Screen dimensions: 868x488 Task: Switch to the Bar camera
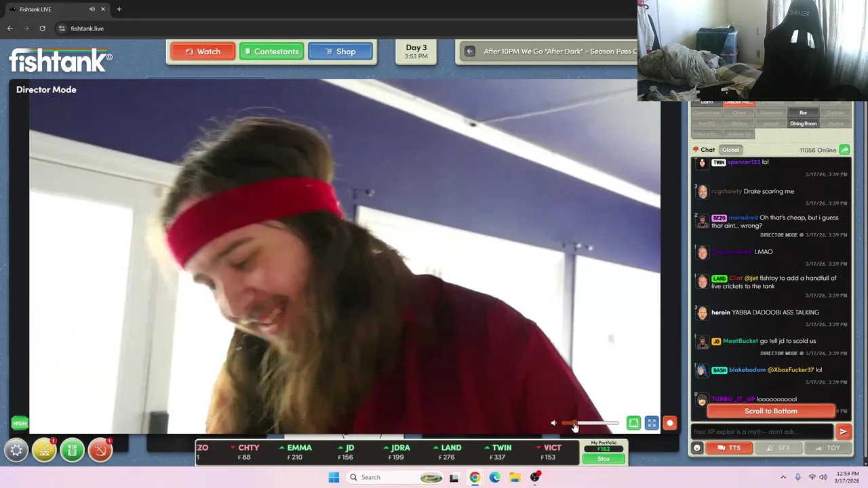tap(803, 113)
